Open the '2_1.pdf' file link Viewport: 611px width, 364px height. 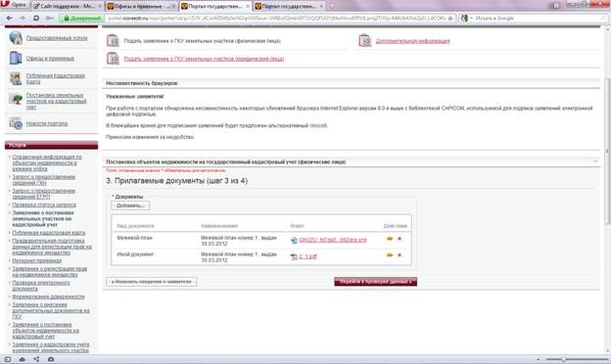click(x=307, y=256)
